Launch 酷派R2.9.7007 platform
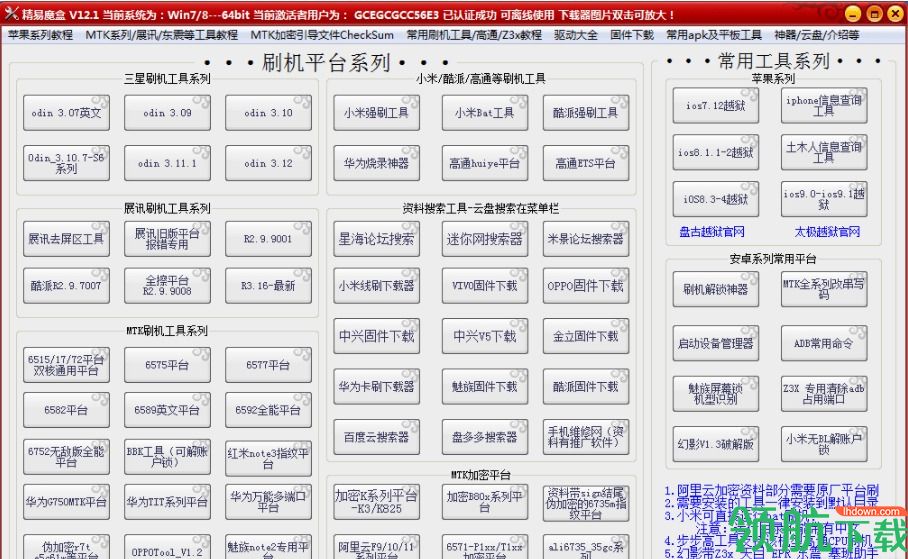Viewport: 908px width, 559px height. 66,286
